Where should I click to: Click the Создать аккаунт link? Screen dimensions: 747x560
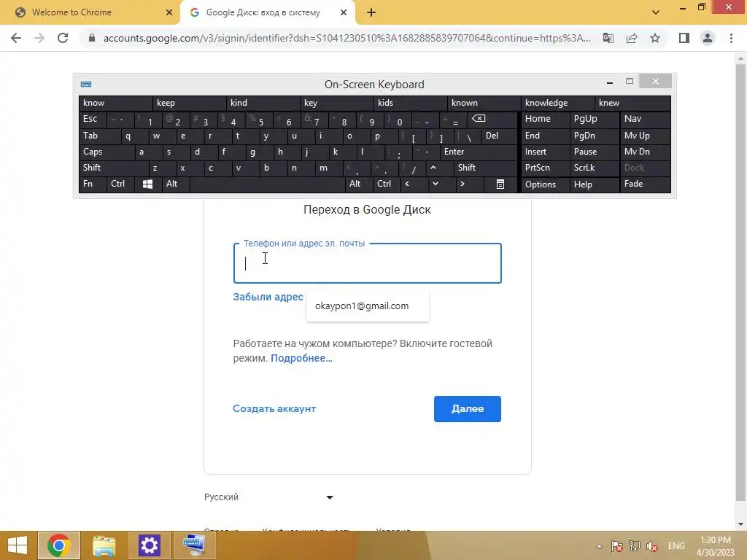(274, 408)
